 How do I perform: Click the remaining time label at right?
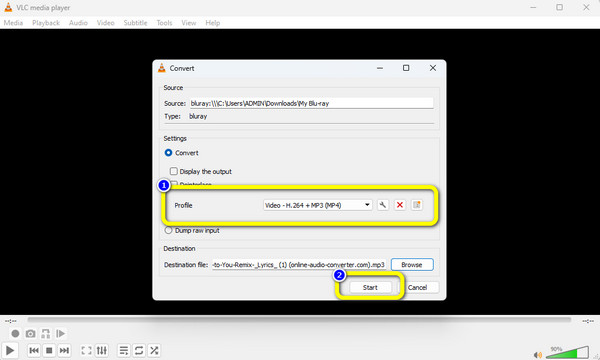coord(588,321)
